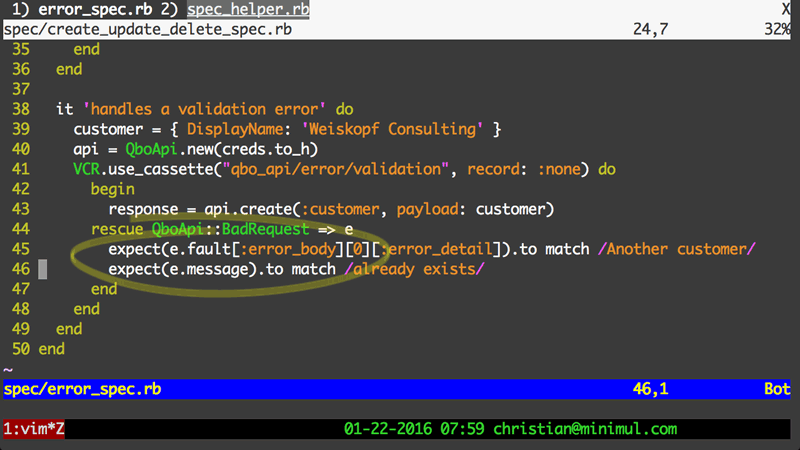Viewport: 800px width, 450px height.
Task: Select the tmux window 1:vim*Z
Action: click(x=34, y=429)
